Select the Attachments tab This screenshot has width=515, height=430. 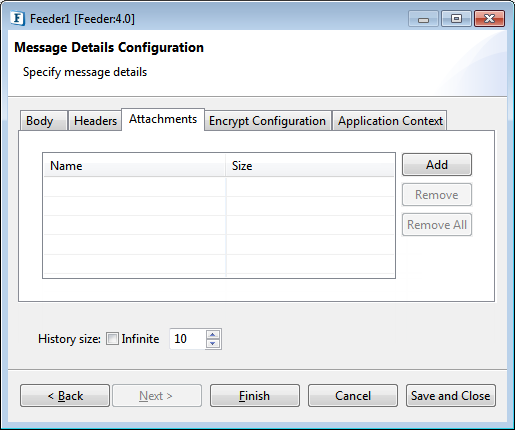point(163,119)
